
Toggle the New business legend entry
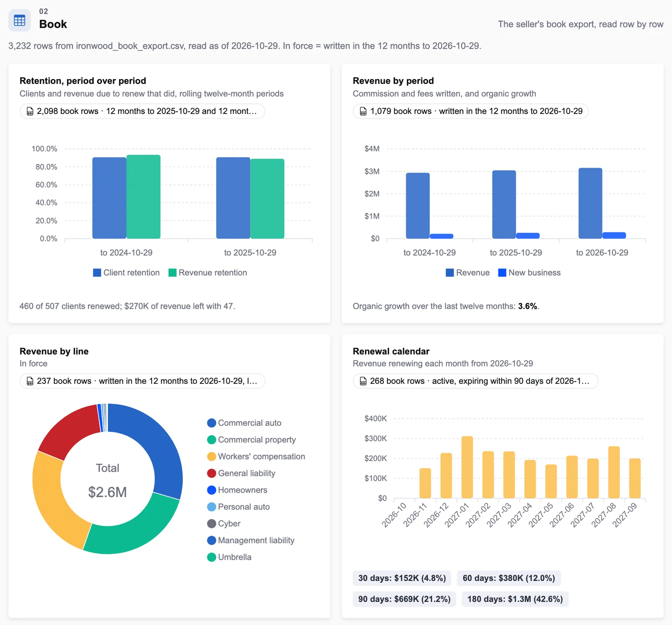click(x=529, y=273)
